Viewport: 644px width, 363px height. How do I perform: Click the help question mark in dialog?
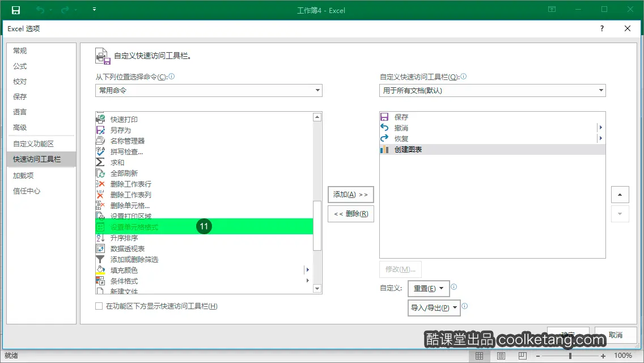click(601, 28)
